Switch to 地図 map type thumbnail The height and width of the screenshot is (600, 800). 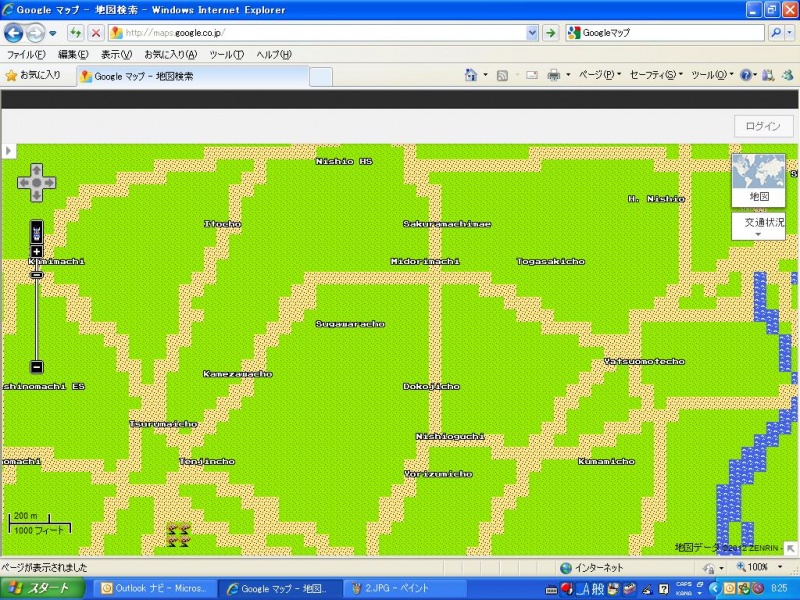click(758, 180)
